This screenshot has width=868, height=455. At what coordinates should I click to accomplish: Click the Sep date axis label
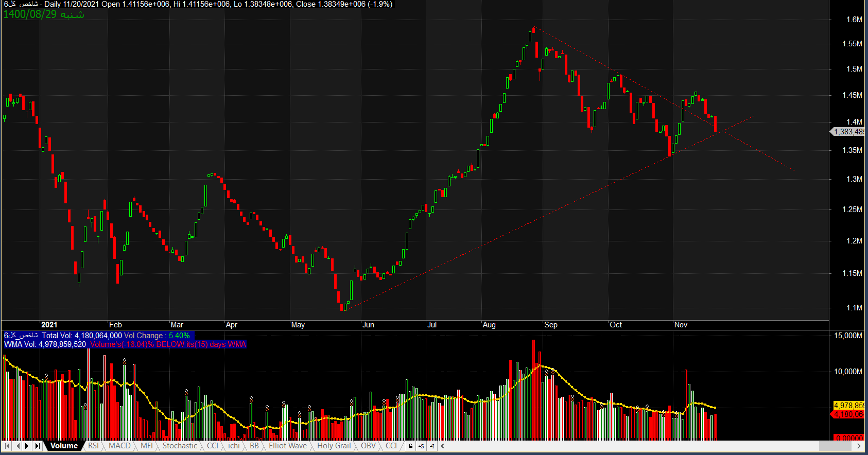click(551, 325)
